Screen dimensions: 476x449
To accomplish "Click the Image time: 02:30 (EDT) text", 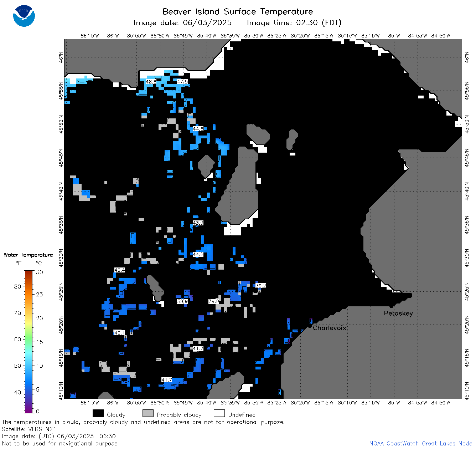I will [294, 23].
